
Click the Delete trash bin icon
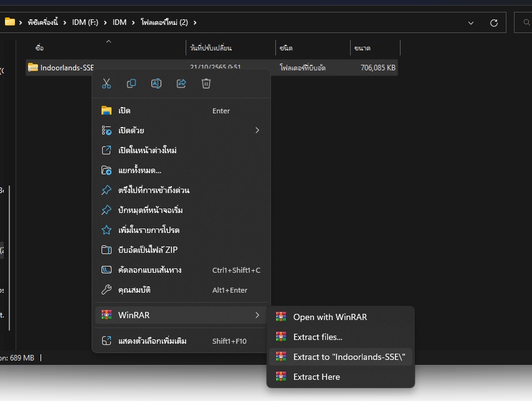click(x=206, y=83)
